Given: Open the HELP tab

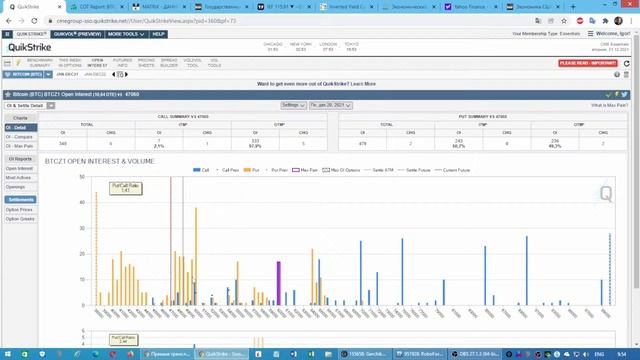Looking at the screenshot, I should [158, 34].
